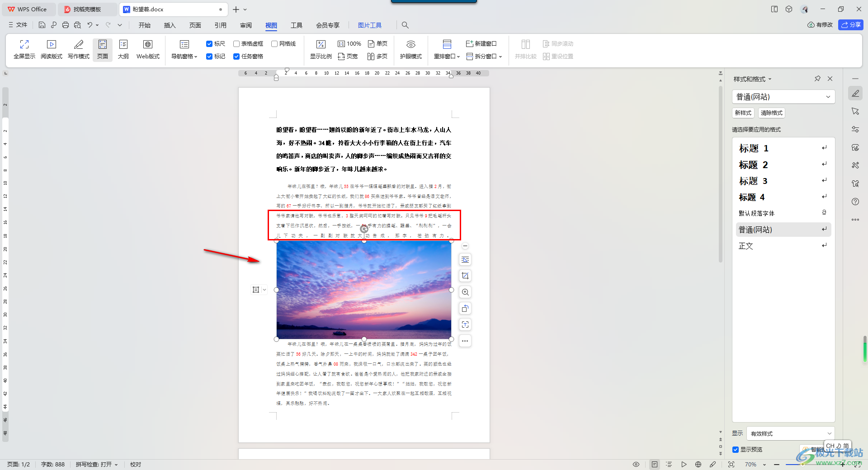
Task: Click the more options icon beside image
Action: [465, 341]
